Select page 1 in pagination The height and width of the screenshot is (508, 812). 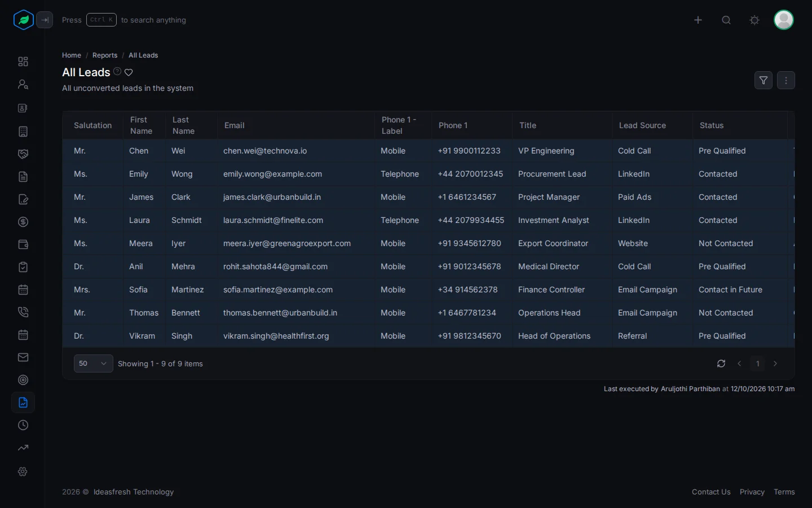(x=758, y=364)
